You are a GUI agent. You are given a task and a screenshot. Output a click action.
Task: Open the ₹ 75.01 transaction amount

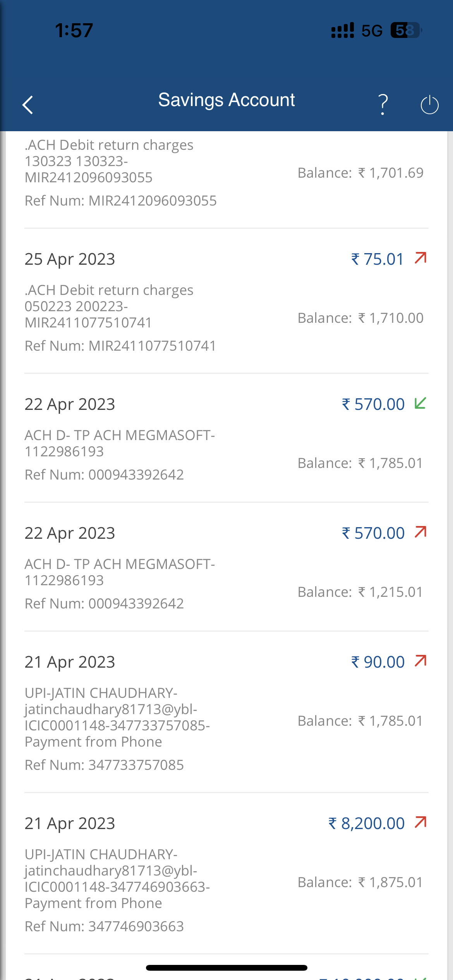click(x=377, y=259)
